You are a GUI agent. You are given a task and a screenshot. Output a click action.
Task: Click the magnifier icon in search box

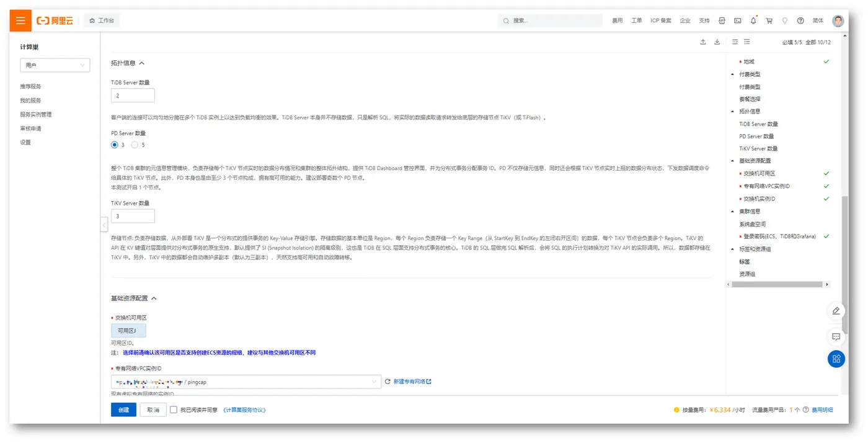click(507, 20)
